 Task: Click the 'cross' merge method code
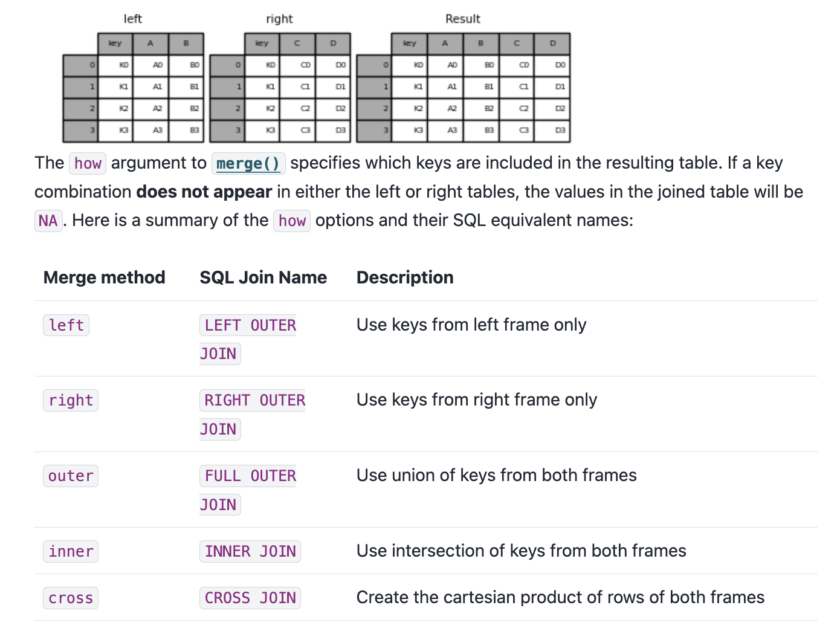pos(71,598)
